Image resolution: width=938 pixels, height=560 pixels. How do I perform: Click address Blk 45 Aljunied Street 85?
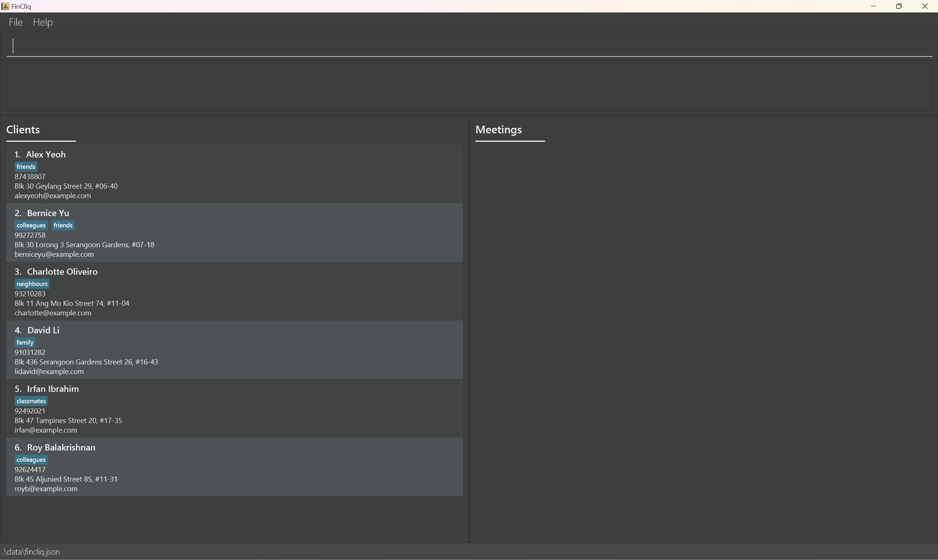[66, 479]
